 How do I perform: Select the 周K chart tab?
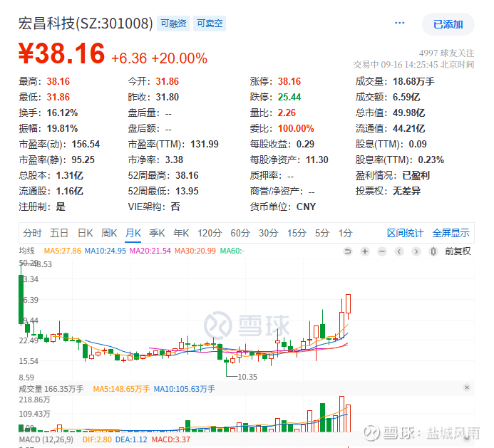pos(109,233)
